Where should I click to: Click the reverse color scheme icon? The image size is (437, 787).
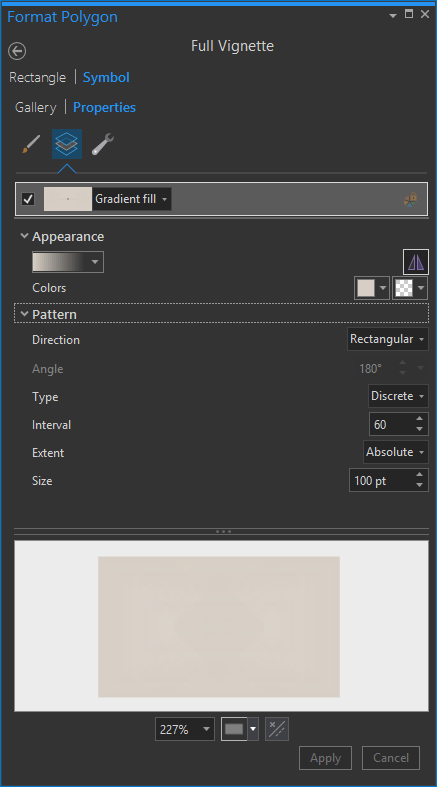[x=416, y=262]
